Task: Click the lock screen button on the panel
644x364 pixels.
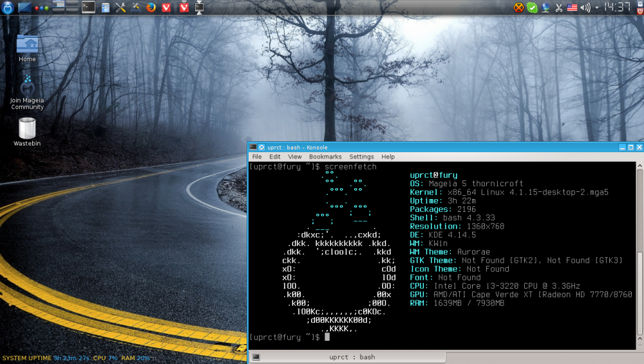Action: pyautogui.click(x=639, y=3)
